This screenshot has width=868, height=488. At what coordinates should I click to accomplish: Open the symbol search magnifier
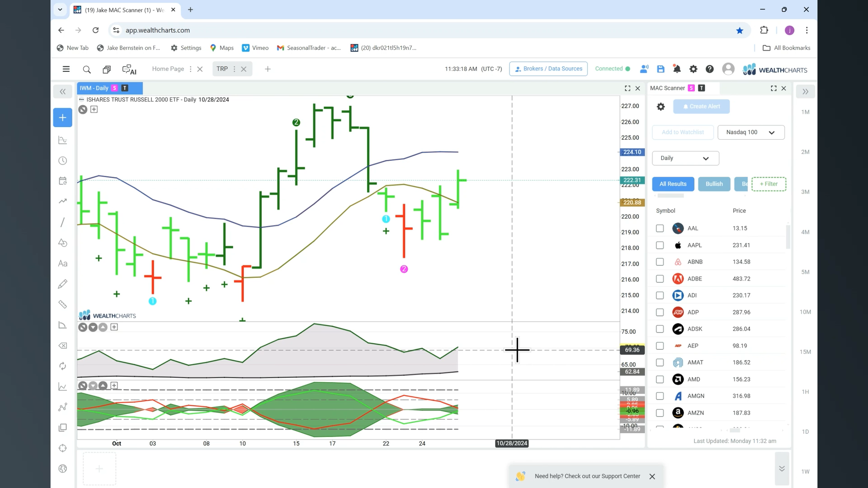click(x=87, y=69)
